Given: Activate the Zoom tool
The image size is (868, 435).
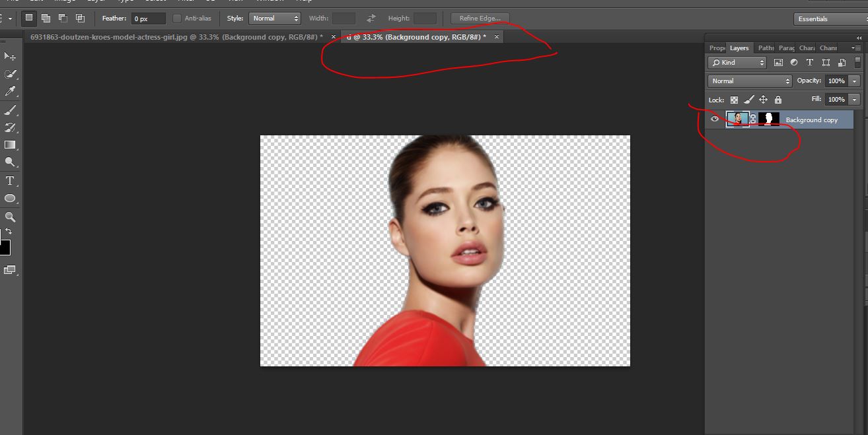Looking at the screenshot, I should (x=10, y=216).
